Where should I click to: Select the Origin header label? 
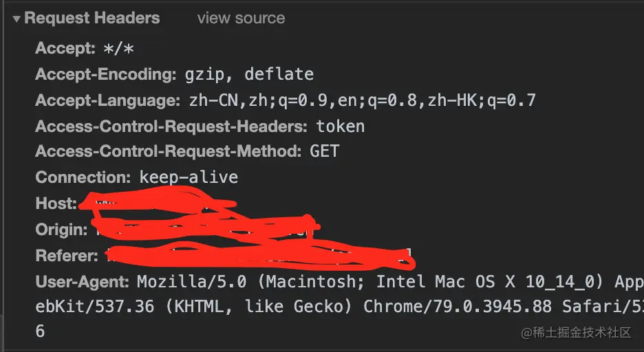(61, 230)
